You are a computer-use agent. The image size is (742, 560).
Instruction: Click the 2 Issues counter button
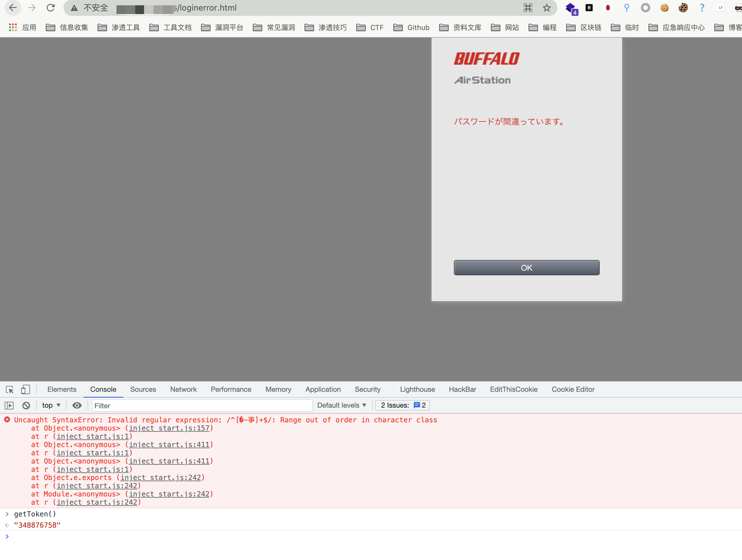pyautogui.click(x=402, y=405)
